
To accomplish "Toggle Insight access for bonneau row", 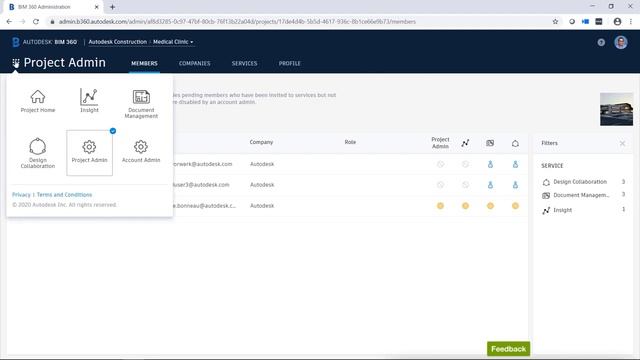I will (x=465, y=206).
